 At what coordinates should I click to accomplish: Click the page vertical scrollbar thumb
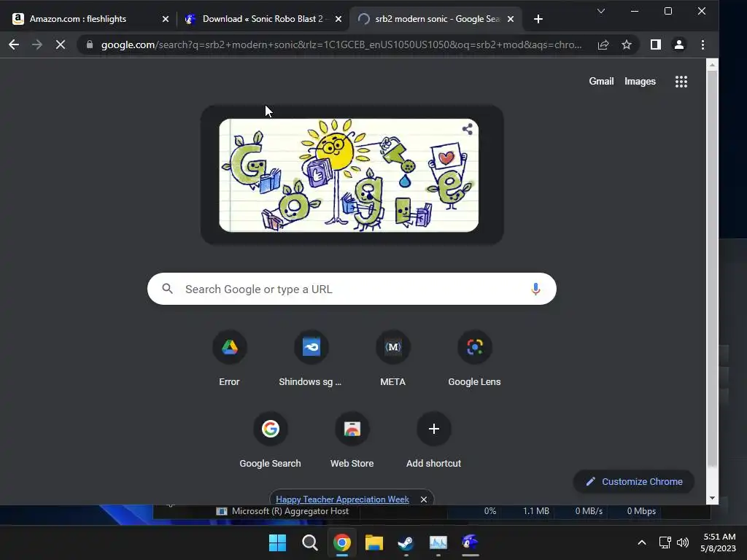(x=712, y=269)
